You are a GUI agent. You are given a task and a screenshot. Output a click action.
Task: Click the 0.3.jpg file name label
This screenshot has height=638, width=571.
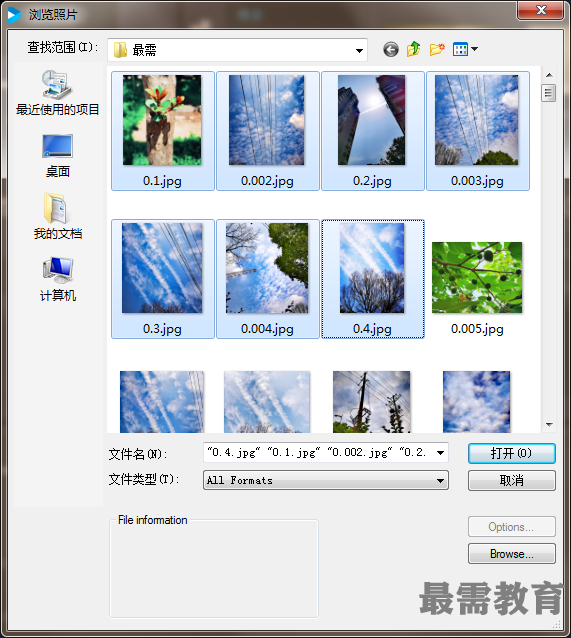[162, 329]
